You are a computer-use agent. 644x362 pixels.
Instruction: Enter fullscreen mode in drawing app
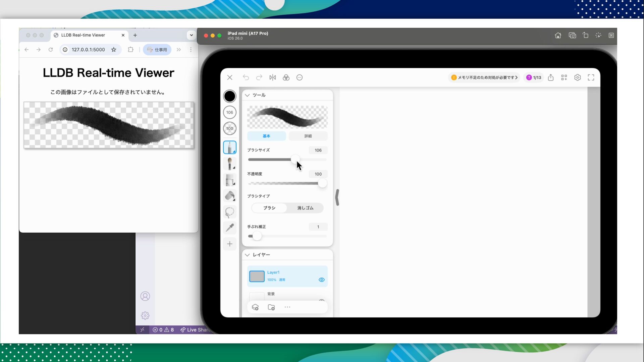(x=591, y=77)
